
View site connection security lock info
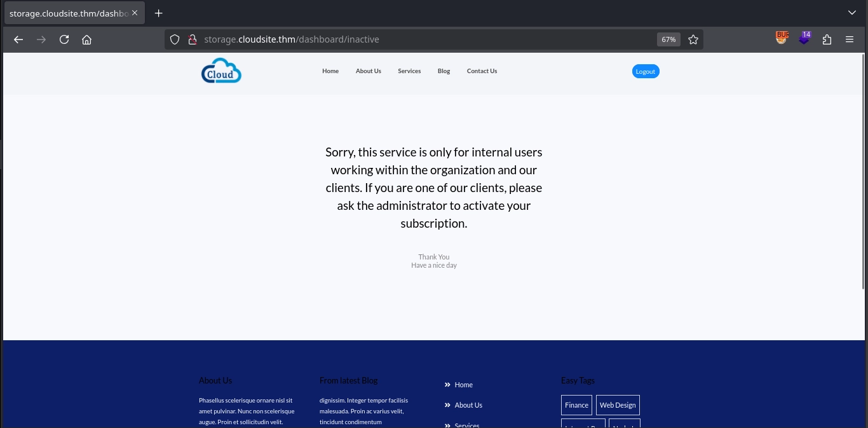pyautogui.click(x=192, y=39)
